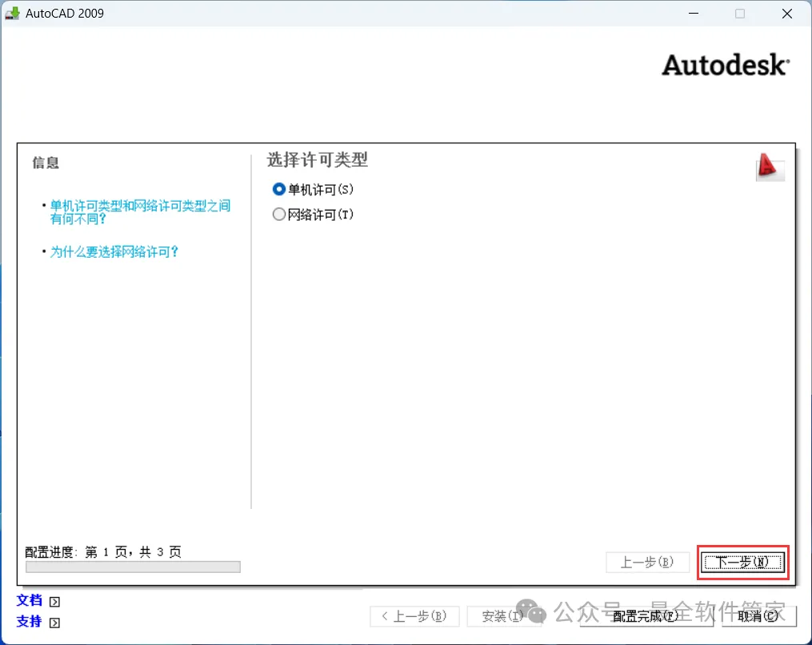Image resolution: width=812 pixels, height=645 pixels.
Task: Close the AutoCAD 2009 installer window
Action: [x=787, y=14]
